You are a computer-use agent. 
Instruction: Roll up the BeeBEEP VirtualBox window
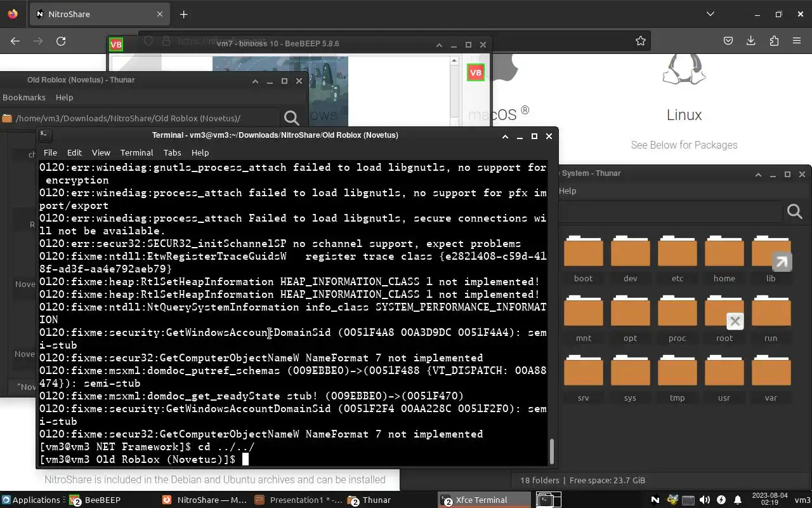(439, 44)
